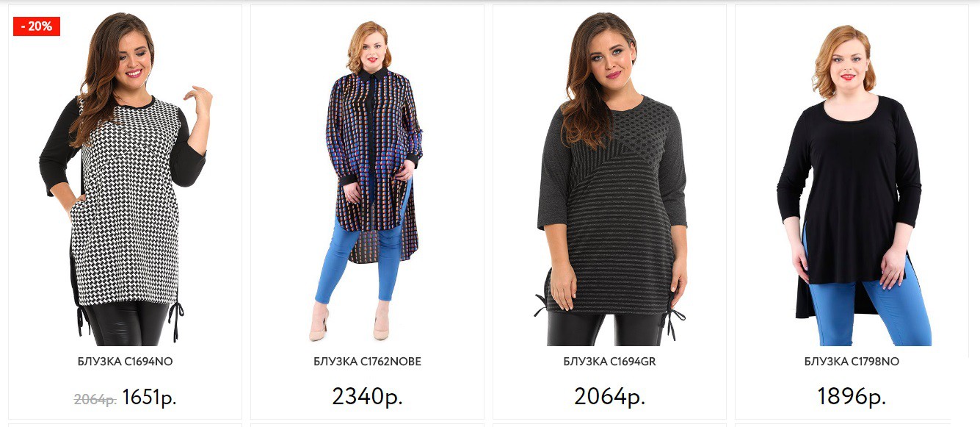
Task: Click the 2340р. price label
Action: 368,397
